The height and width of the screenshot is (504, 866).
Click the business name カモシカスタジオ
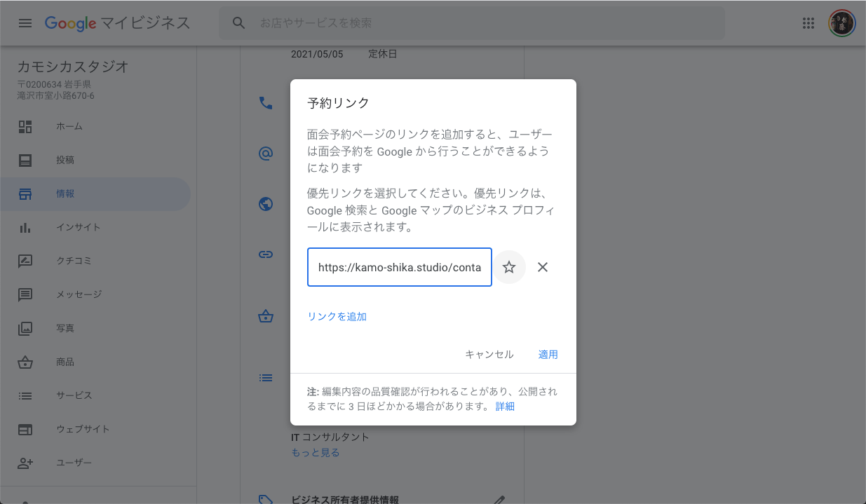(73, 67)
